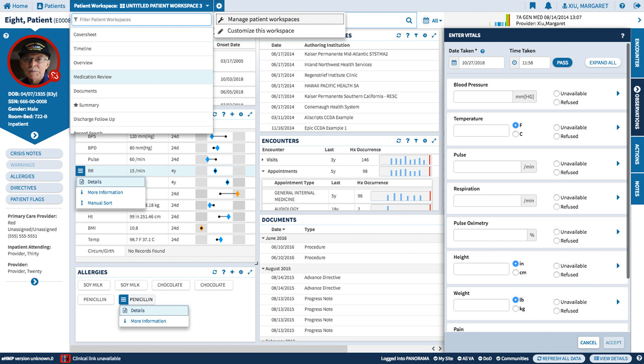Screen dimensions: 644x364
Task: Click the Date Taken info help icon
Action: tap(482, 51)
